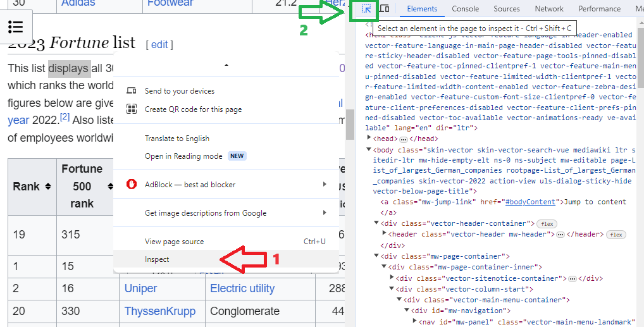Select Open in Reading mode entry
The image size is (644, 327).
point(226,156)
